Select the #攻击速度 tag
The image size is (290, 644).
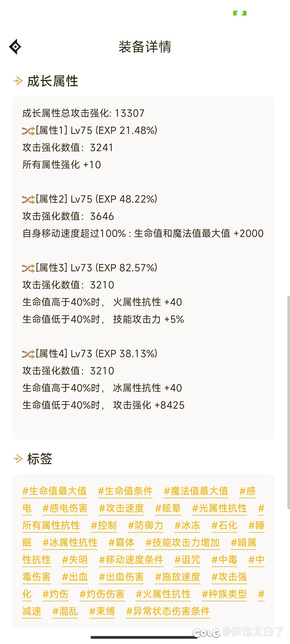[x=122, y=508]
